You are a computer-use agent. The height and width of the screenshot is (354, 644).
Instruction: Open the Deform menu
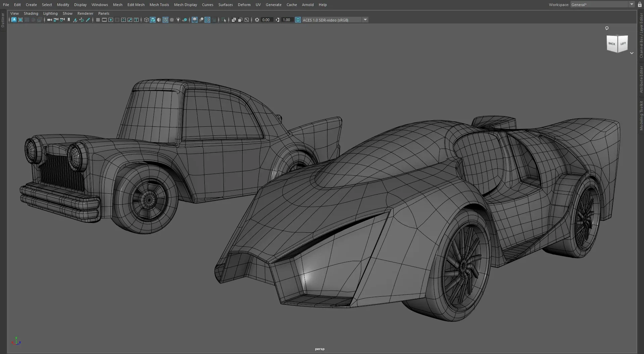click(x=244, y=5)
